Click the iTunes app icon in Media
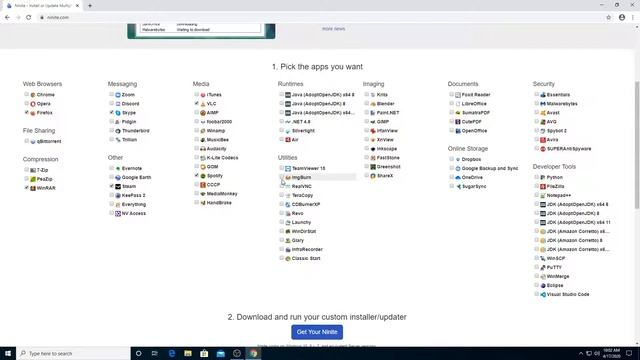Image resolution: width=640 pixels, height=360 pixels. click(203, 95)
